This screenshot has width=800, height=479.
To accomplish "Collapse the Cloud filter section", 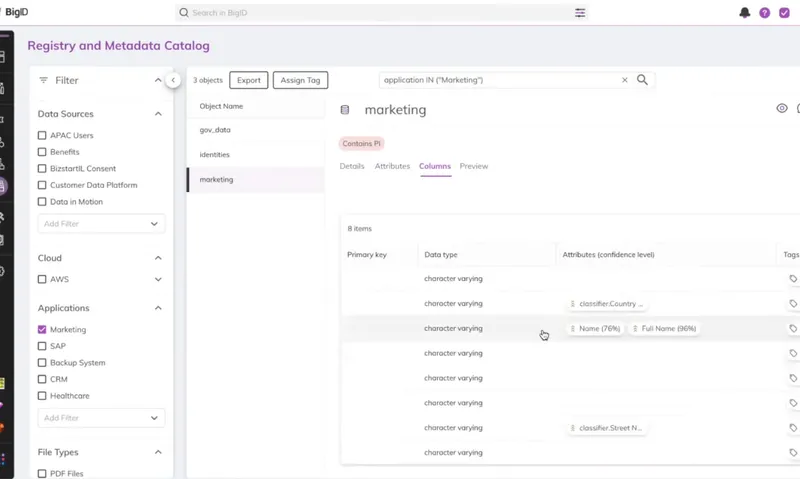I will click(158, 258).
